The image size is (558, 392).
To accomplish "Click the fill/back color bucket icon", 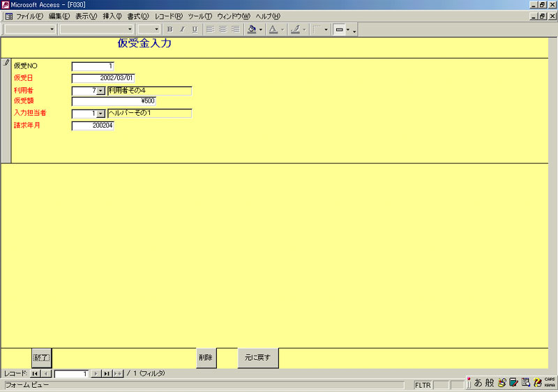I will 252,29.
